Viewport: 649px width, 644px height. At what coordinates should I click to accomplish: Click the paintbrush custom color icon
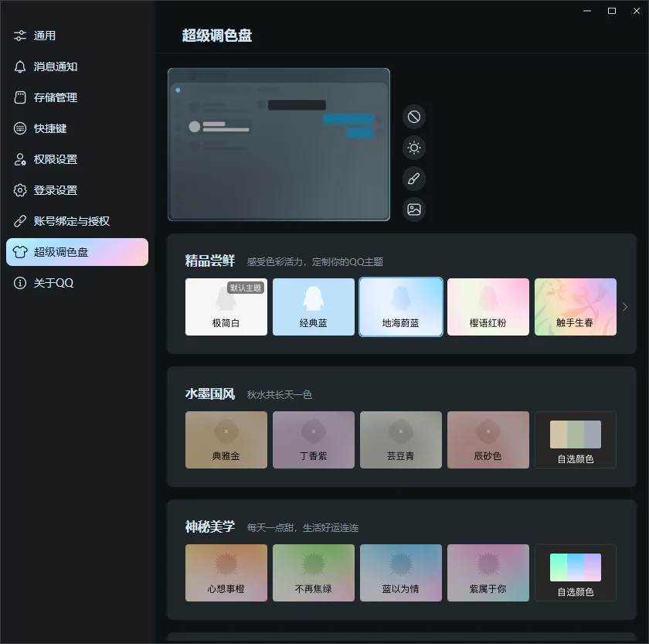point(414,179)
